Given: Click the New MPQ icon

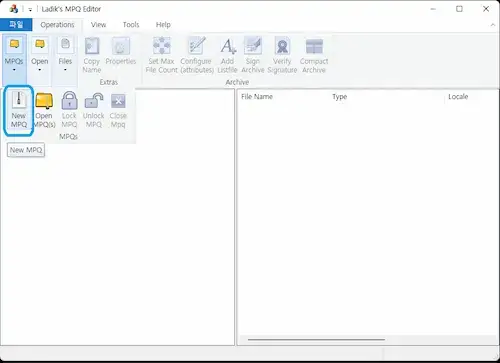Looking at the screenshot, I should point(19,100).
